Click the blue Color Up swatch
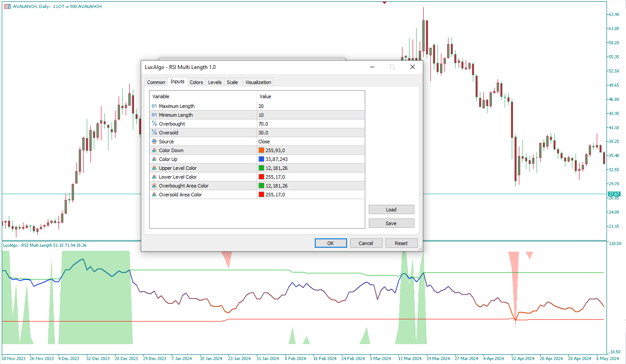626x364 pixels. pos(261,159)
